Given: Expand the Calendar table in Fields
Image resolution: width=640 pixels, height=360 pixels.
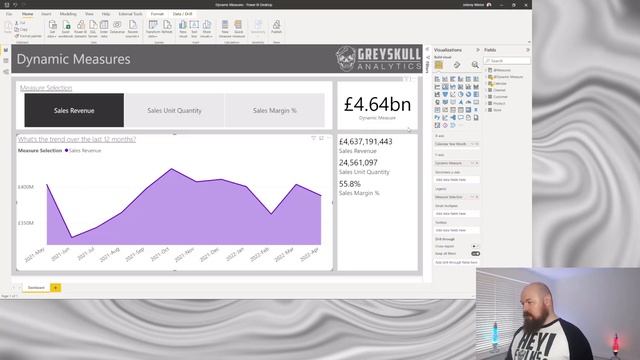Looking at the screenshot, I should click(486, 83).
